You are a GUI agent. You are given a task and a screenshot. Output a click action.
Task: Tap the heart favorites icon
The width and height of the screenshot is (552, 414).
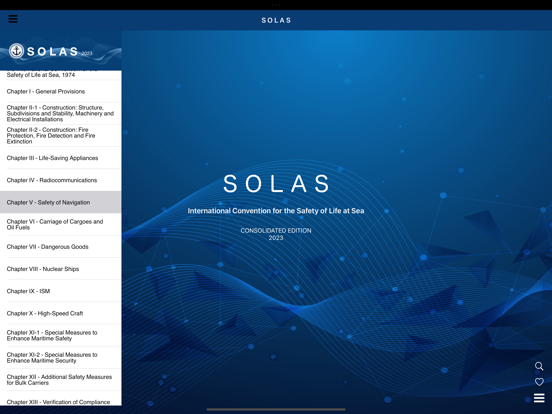point(539,382)
